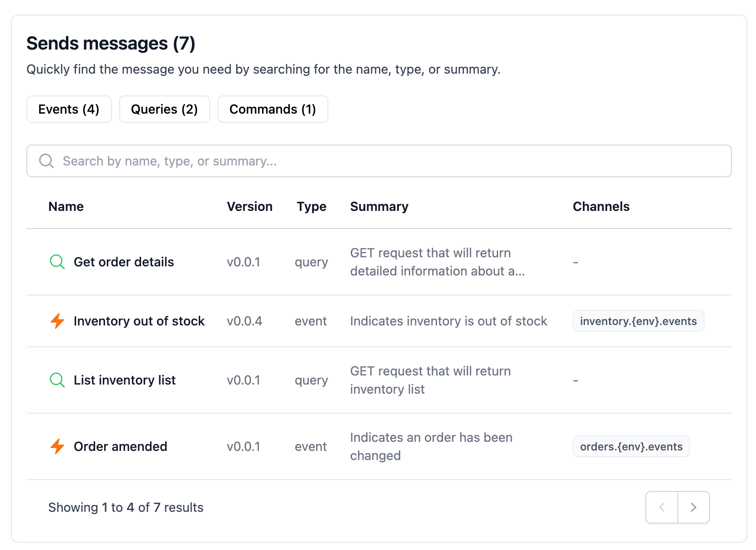The width and height of the screenshot is (756, 550).
Task: Toggle the Events (4) filter
Action: (69, 109)
